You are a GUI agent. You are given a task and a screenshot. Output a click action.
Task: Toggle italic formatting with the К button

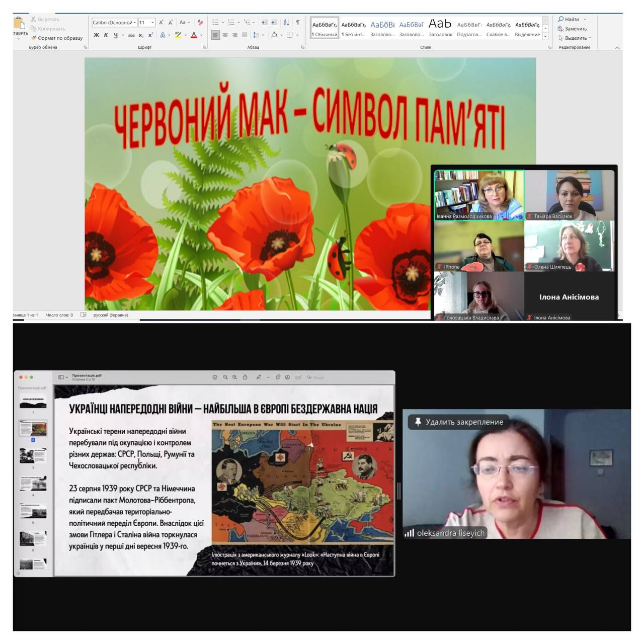(x=106, y=35)
